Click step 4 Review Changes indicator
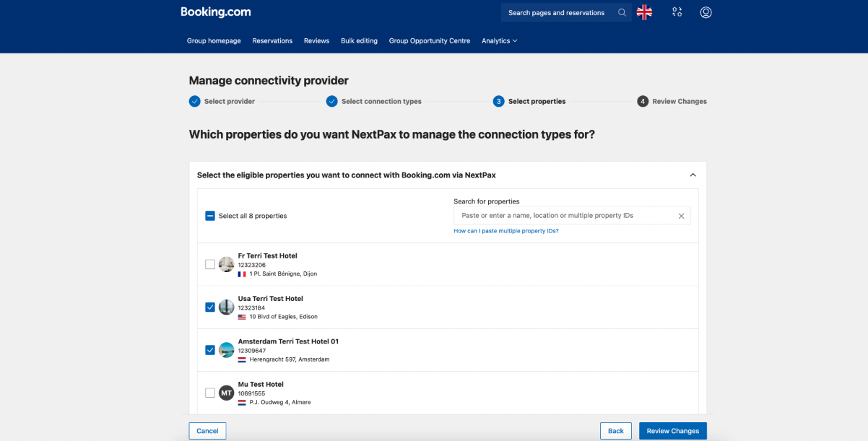868x441 pixels. tap(643, 101)
